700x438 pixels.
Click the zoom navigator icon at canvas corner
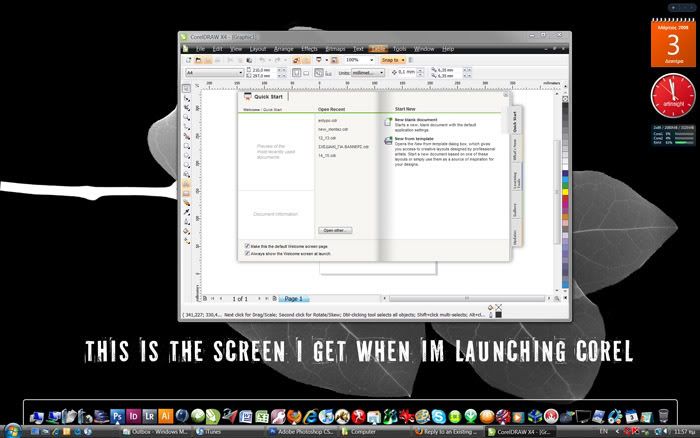[x=557, y=299]
